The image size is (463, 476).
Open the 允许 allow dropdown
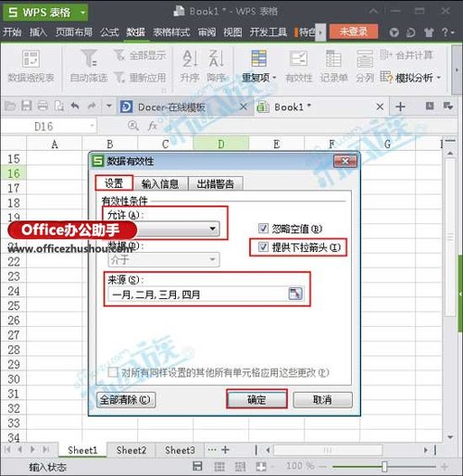(x=212, y=229)
